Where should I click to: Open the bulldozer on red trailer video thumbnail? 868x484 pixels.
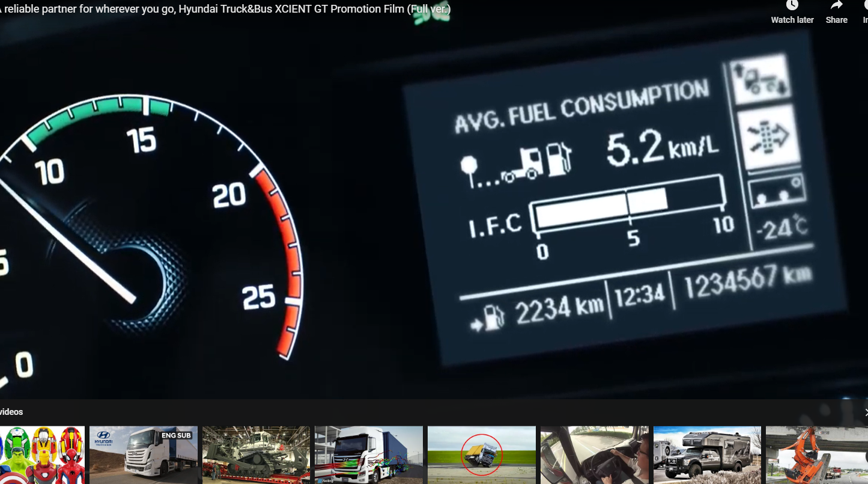(256, 455)
